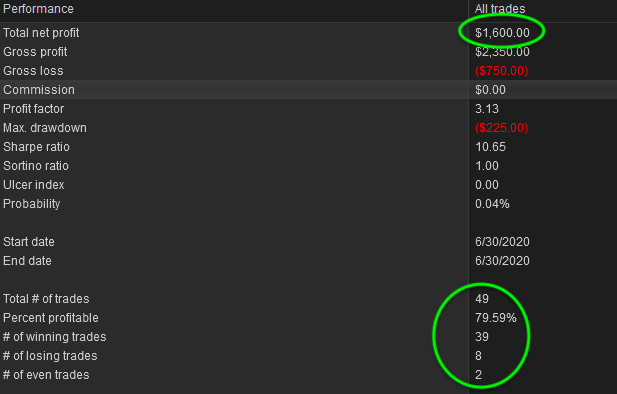
Task: Select the Start date value 6/30/2020
Action: click(502, 242)
